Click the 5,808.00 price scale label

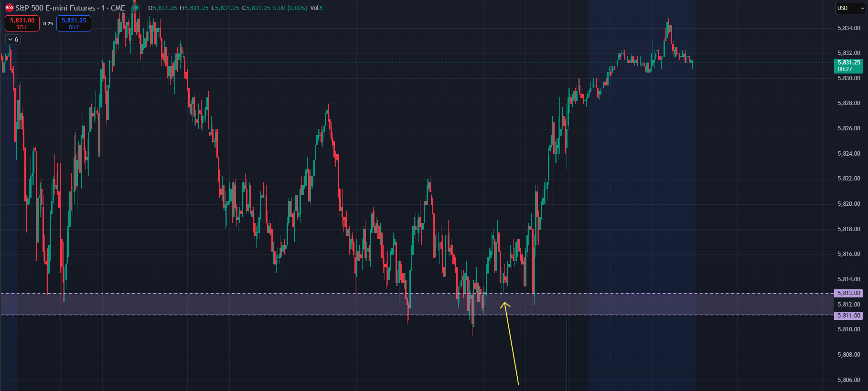pos(849,355)
